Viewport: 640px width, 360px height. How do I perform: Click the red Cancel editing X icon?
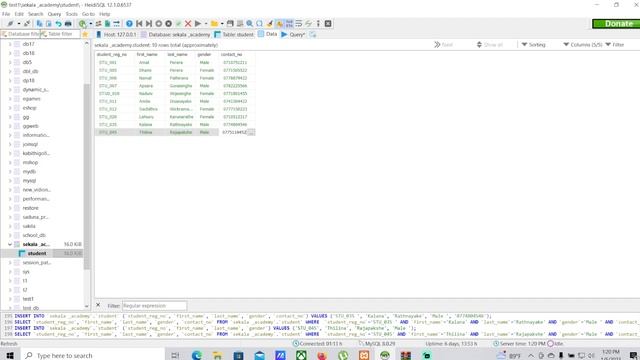click(188, 24)
